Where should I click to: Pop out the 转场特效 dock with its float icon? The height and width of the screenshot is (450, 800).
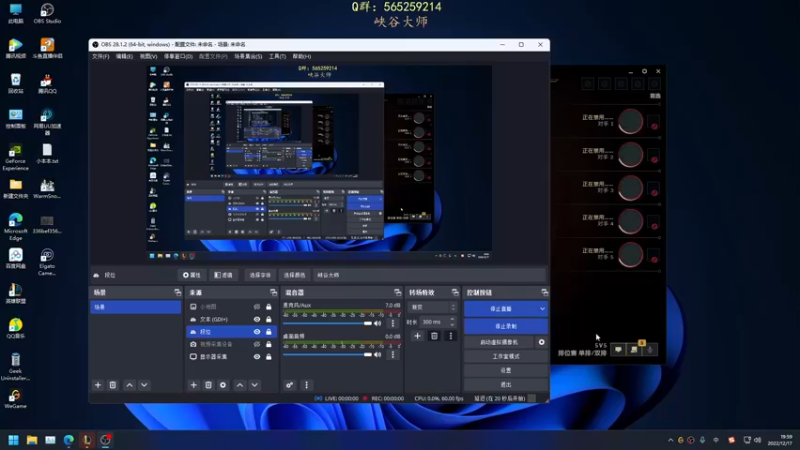click(x=455, y=292)
